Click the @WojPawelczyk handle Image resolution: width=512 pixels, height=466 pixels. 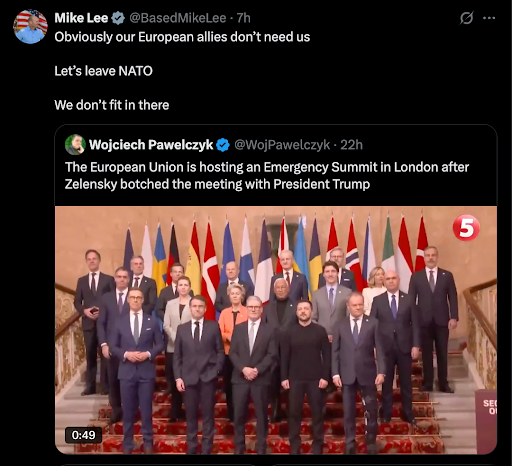tap(282, 145)
